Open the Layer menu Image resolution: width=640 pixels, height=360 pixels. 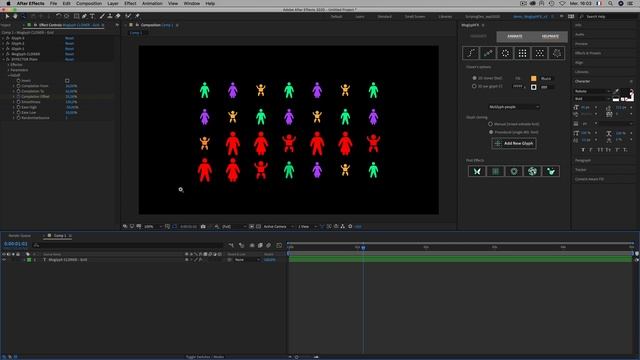pyautogui.click(x=113, y=3)
